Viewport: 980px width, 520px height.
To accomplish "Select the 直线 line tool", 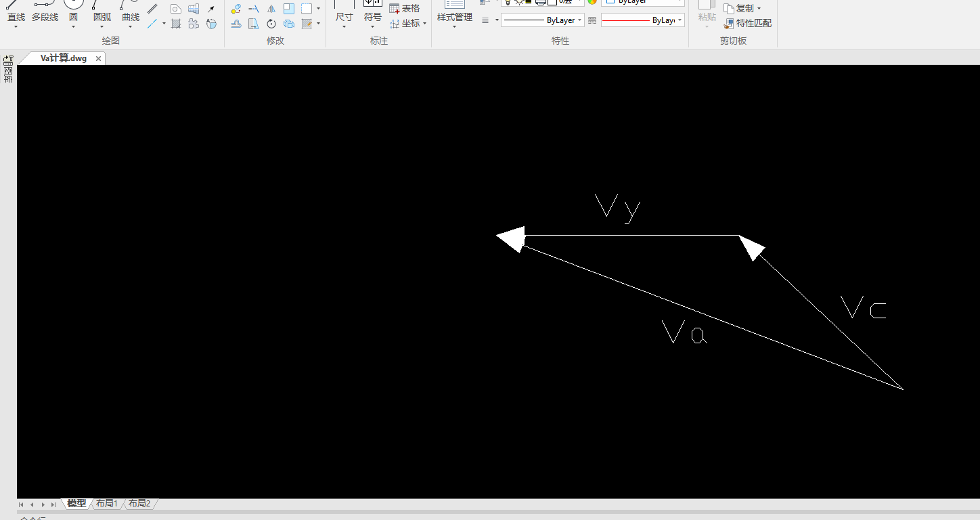I will [16, 13].
